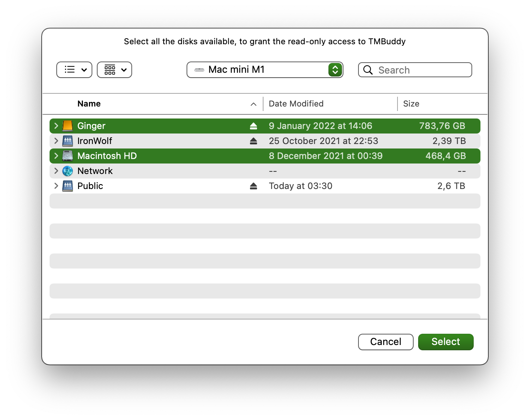The width and height of the screenshot is (530, 420).
Task: Click date 9 January 2022 at 14:06
Action: pyautogui.click(x=321, y=126)
